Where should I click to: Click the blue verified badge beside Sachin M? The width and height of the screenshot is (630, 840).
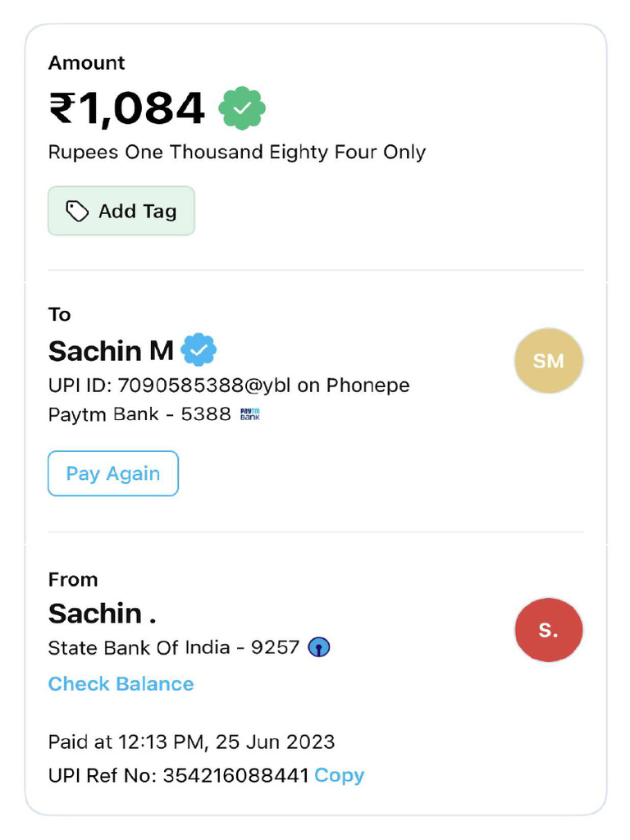pos(199,350)
